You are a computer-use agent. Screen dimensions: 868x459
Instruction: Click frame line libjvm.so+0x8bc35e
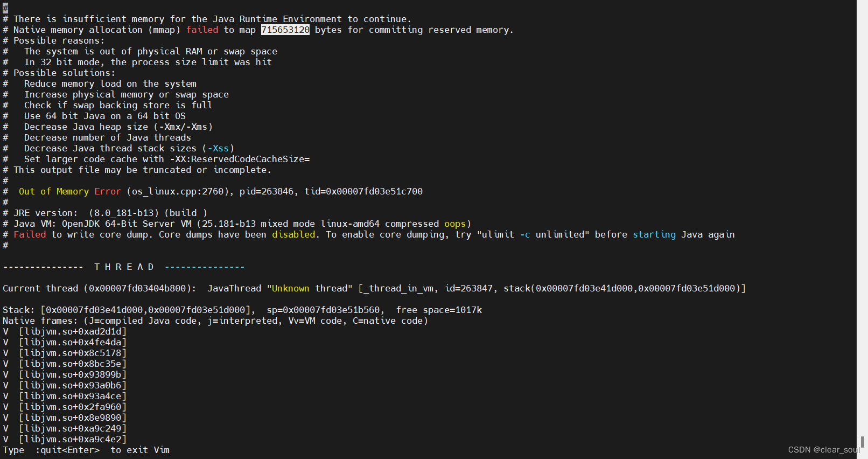point(65,364)
